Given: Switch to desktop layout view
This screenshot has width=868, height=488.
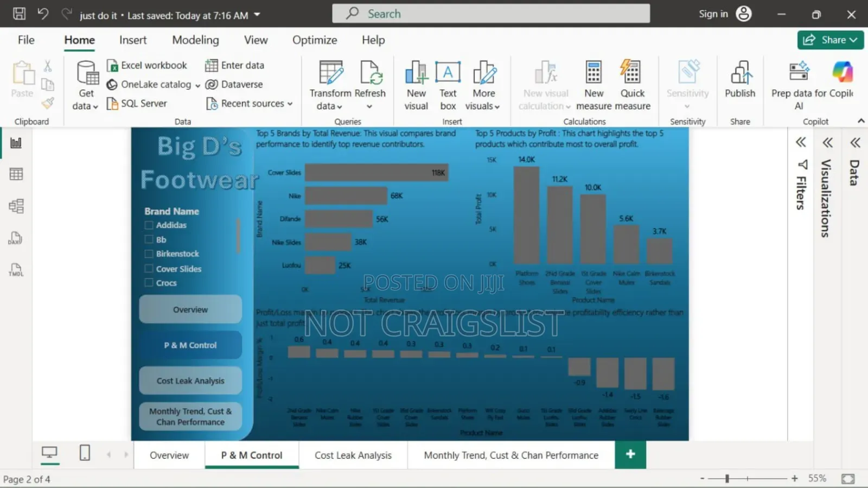Looking at the screenshot, I should [49, 453].
